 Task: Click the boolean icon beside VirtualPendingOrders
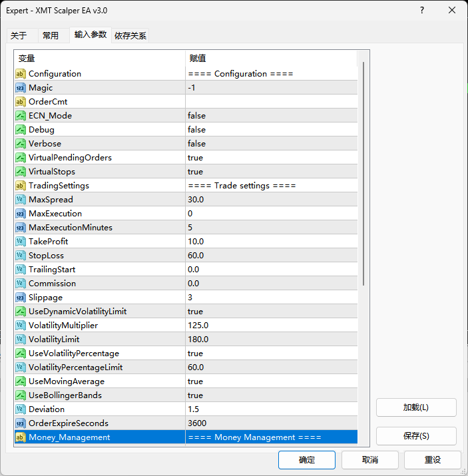pos(21,158)
